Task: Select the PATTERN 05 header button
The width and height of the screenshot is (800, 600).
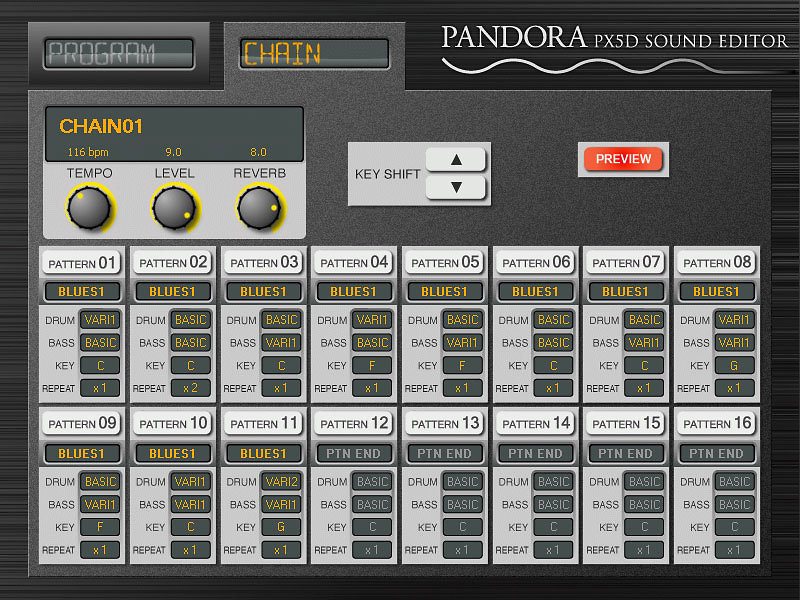Action: (444, 263)
